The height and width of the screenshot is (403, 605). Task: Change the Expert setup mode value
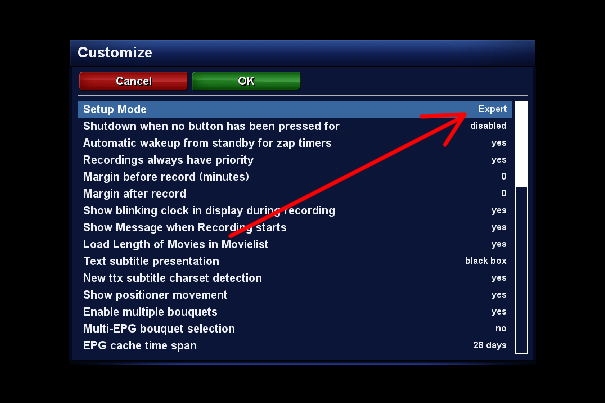click(492, 109)
